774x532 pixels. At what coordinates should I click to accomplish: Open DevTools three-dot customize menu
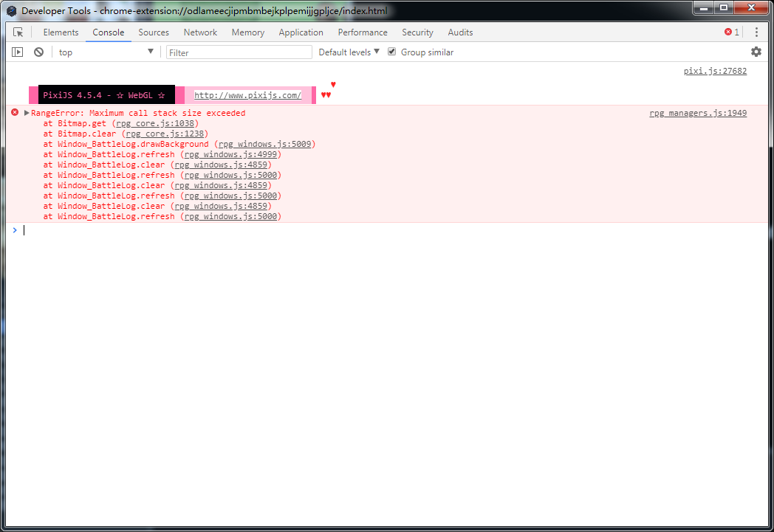(x=756, y=32)
